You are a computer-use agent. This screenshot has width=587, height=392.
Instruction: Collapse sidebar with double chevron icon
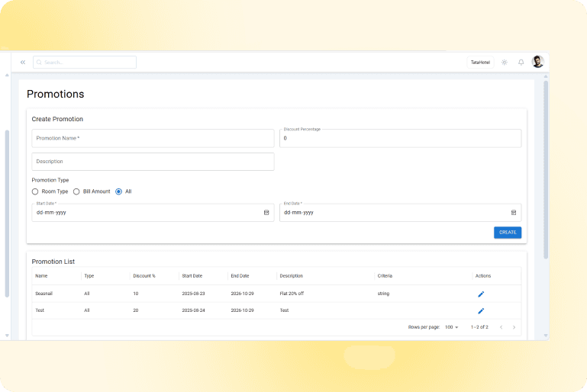23,63
